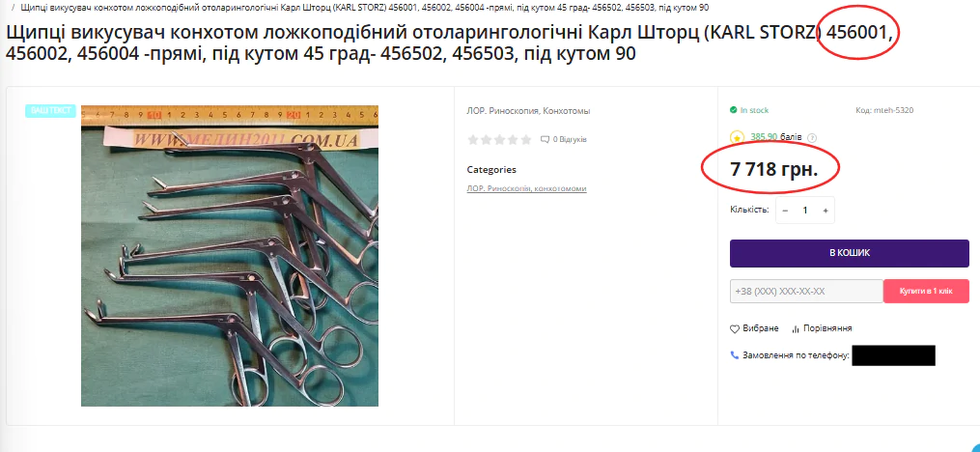Image resolution: width=980 pixels, height=452 pixels.
Task: Open the ЛОР. Риноскопія, конхотомоми category link
Action: pyautogui.click(x=526, y=188)
